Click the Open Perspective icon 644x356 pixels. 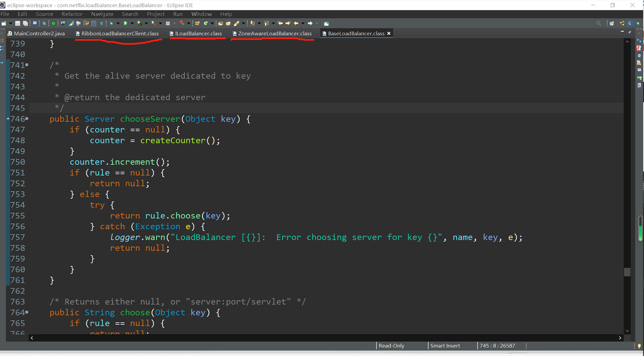tap(612, 23)
